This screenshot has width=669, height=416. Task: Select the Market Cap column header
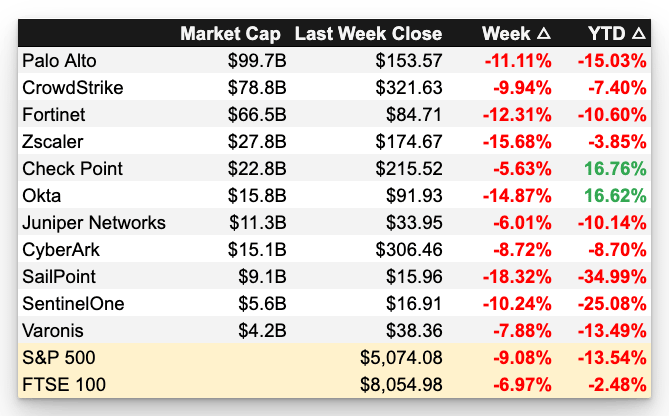230,34
